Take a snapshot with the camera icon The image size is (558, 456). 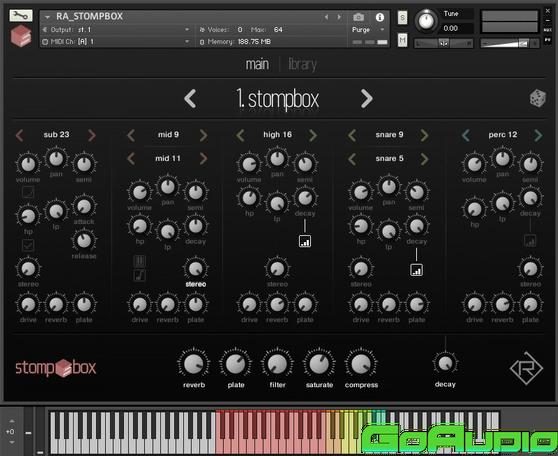tap(358, 17)
